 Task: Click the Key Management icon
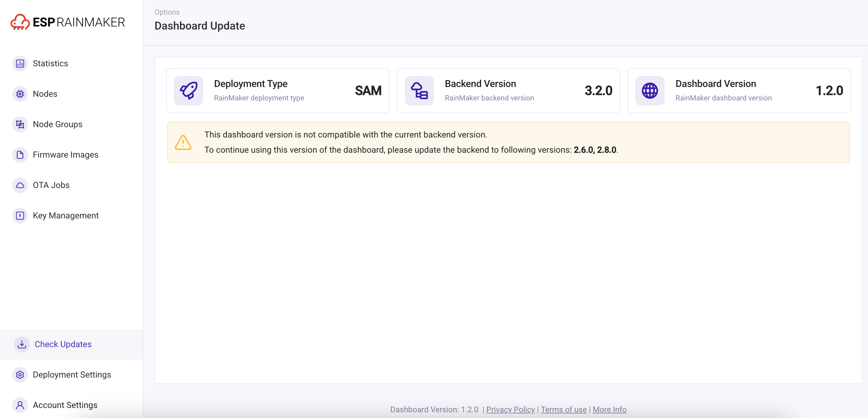(x=20, y=215)
